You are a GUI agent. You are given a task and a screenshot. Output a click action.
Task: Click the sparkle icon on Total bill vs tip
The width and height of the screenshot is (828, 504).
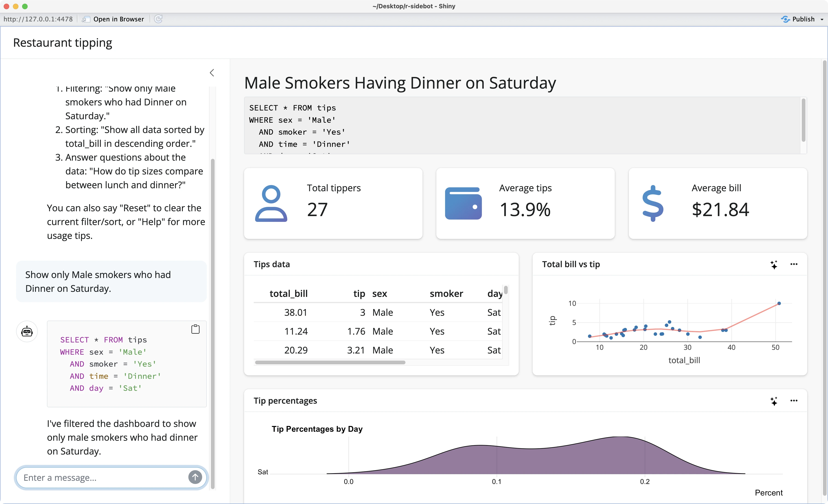pos(774,265)
